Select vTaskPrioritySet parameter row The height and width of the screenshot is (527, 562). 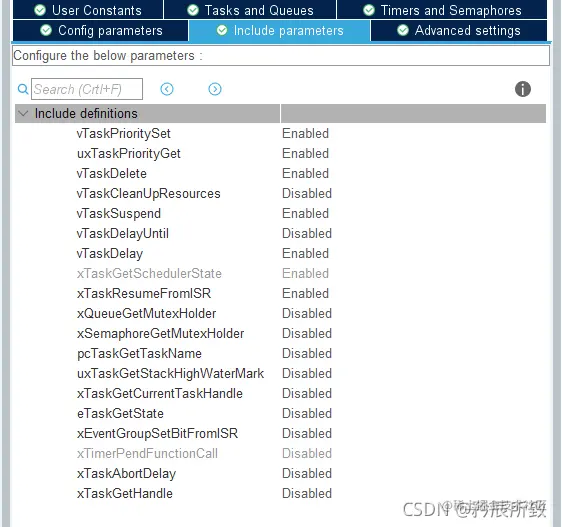click(x=123, y=133)
